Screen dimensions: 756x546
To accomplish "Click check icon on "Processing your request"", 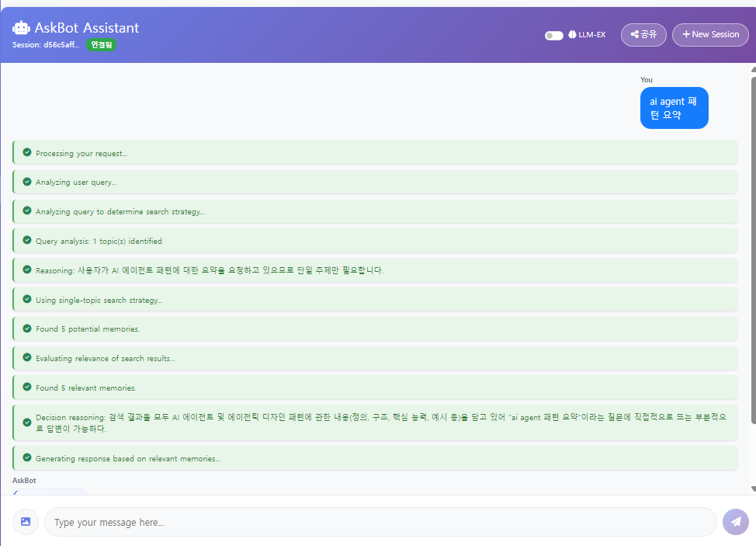I will 27,153.
